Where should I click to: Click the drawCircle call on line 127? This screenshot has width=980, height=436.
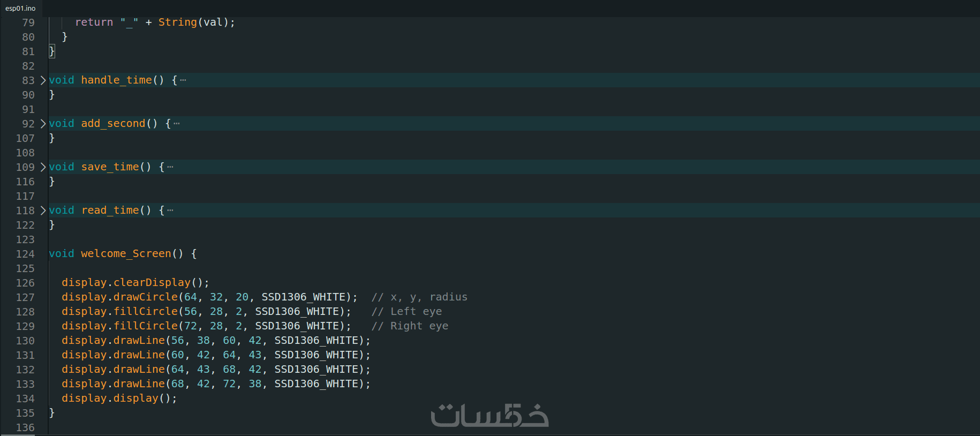click(x=145, y=297)
